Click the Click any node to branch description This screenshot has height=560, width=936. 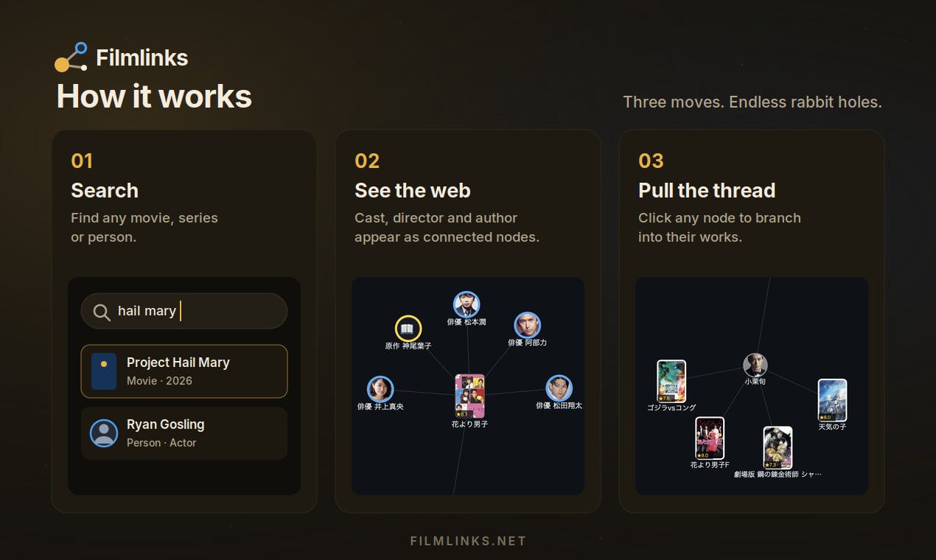point(719,228)
